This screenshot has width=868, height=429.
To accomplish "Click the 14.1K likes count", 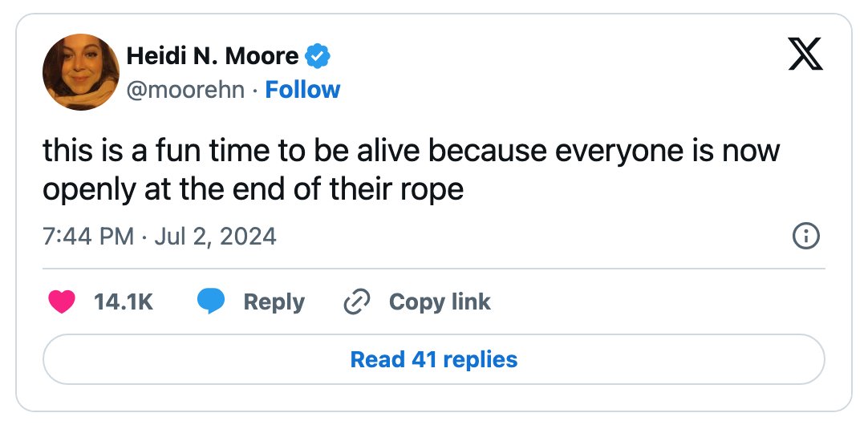I will pos(124,302).
